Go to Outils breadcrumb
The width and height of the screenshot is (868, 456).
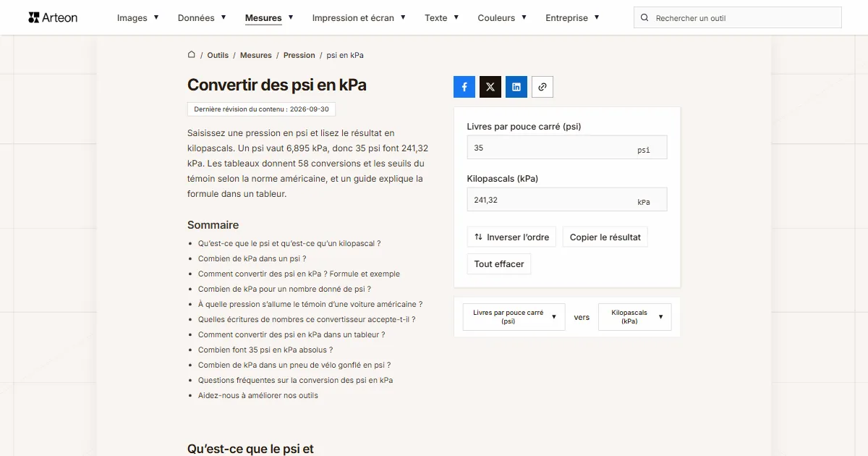(218, 55)
